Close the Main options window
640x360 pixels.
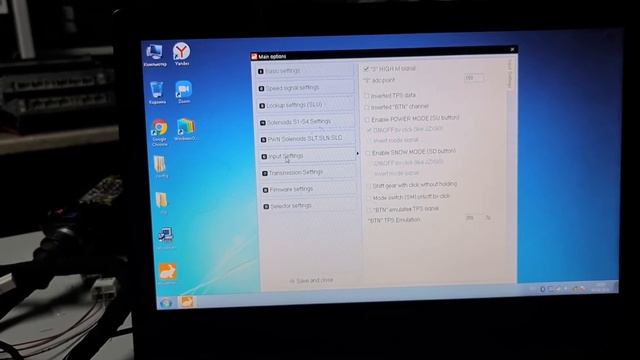[x=512, y=49]
